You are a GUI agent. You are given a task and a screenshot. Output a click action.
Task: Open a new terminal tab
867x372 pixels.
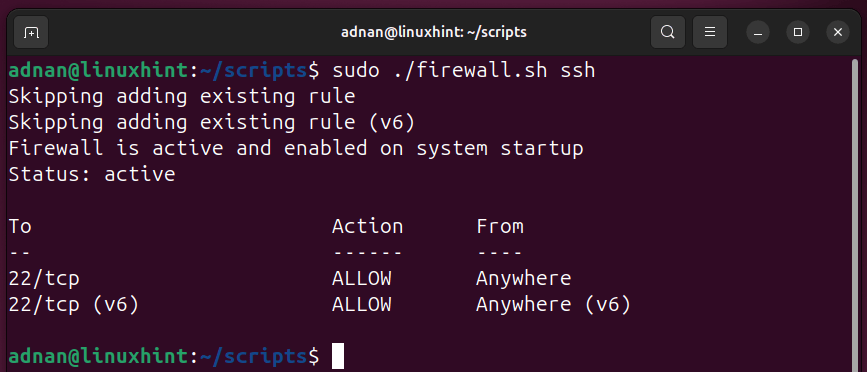(x=31, y=33)
